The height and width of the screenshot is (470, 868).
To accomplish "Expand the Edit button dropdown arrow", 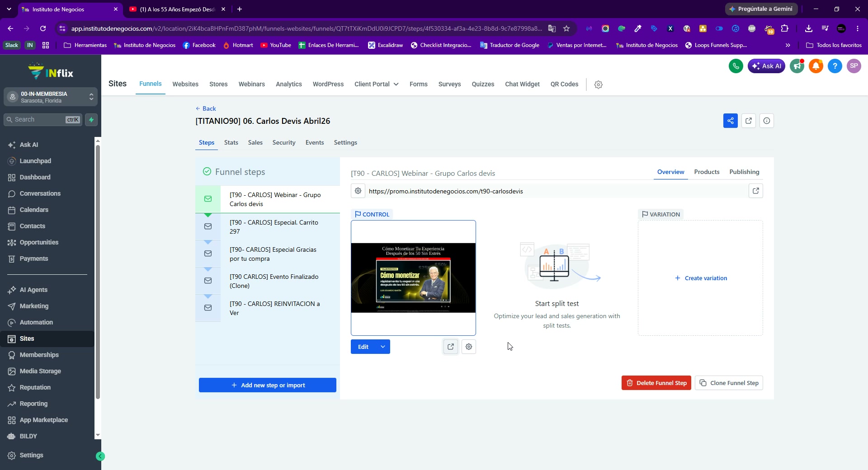I will [x=383, y=347].
